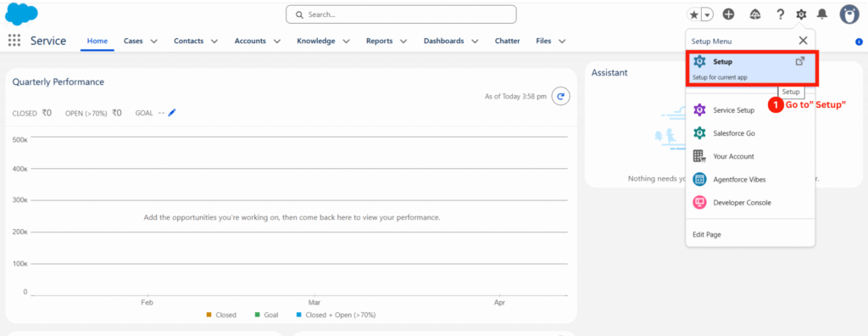Open the Knowledge tab
Screen dimensions: 868x336
pos(315,41)
